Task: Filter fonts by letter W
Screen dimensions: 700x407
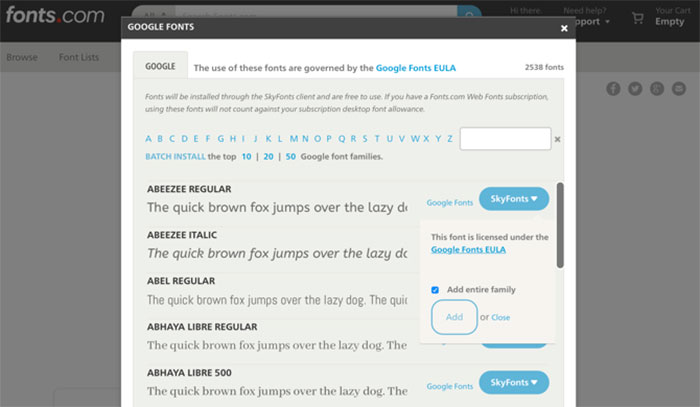Action: tap(415, 139)
